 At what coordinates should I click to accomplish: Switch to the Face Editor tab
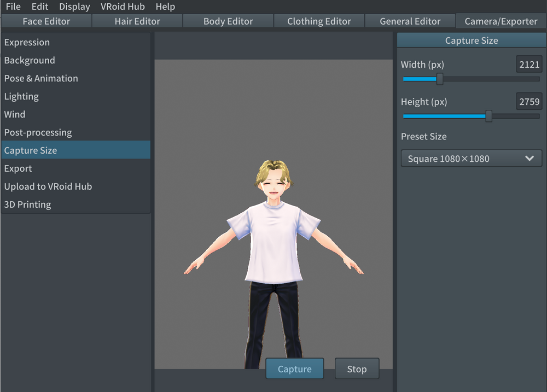(x=46, y=21)
